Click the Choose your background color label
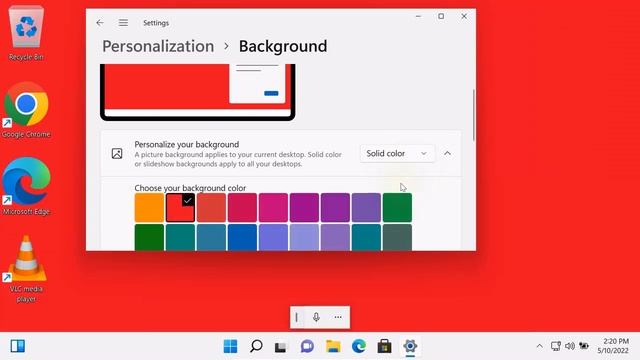Image resolution: width=640 pixels, height=360 pixels. coord(190,188)
